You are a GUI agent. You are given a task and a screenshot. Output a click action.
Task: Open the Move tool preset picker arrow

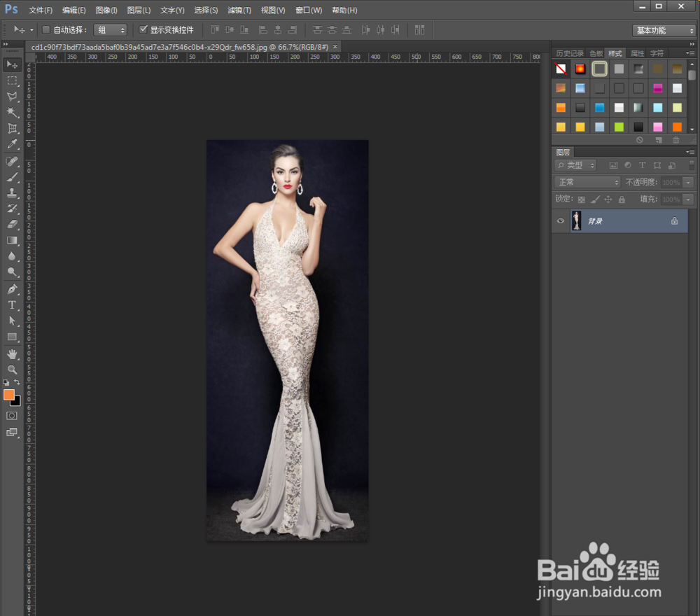click(31, 30)
